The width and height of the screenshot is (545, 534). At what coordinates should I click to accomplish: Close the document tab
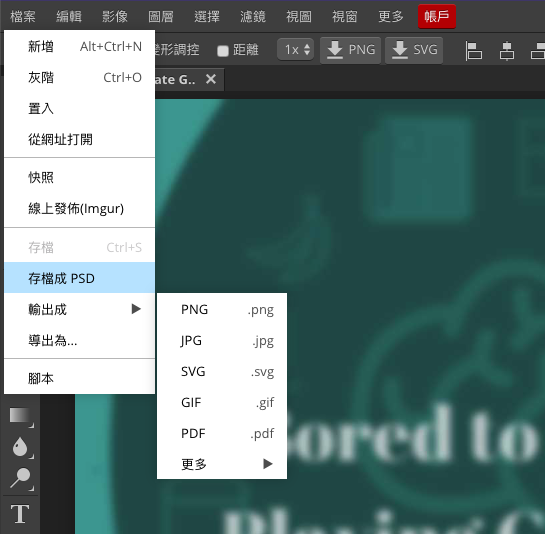[211, 79]
